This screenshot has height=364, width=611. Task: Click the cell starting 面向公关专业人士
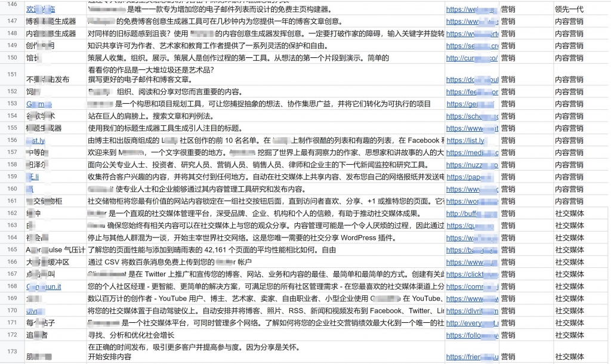pyautogui.click(x=266, y=165)
